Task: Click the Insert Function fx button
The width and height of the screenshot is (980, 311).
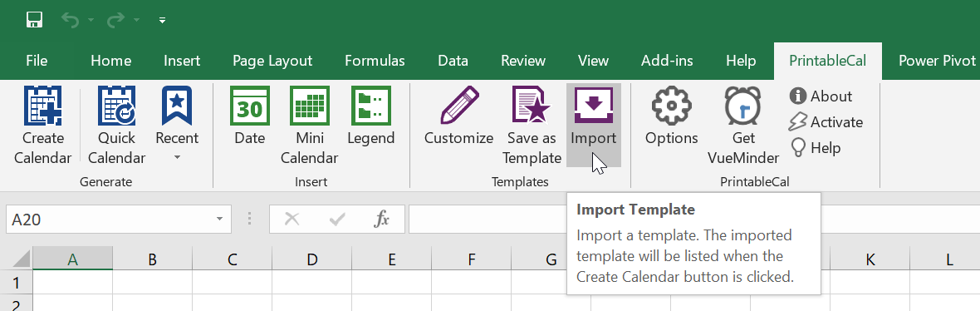Action: [380, 219]
